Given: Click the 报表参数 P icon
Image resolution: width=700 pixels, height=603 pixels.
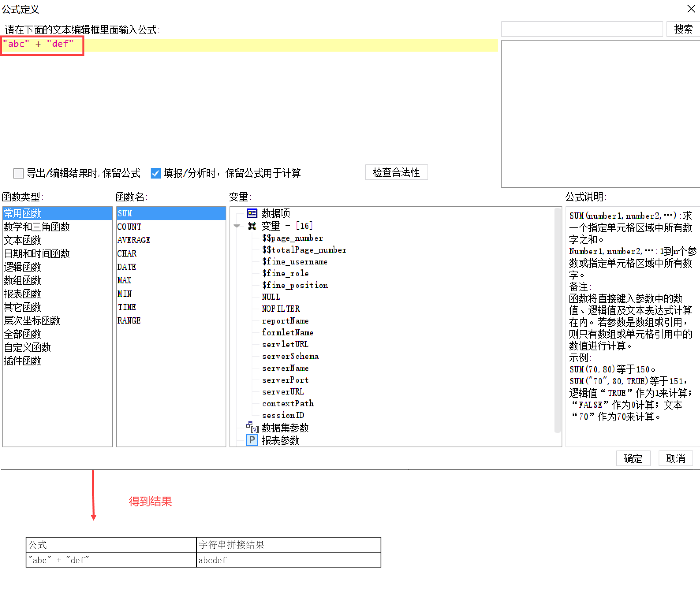Looking at the screenshot, I should (252, 440).
